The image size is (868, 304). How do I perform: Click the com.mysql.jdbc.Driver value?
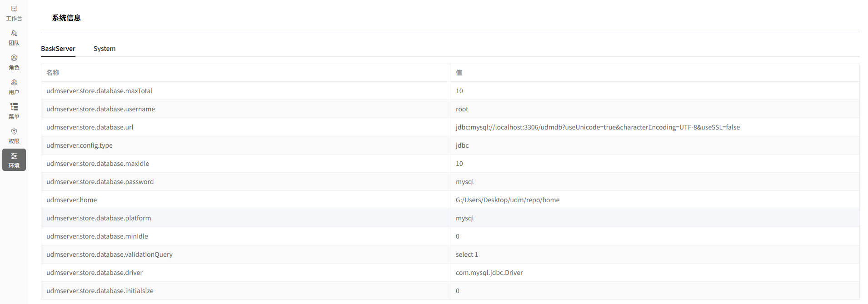(489, 273)
